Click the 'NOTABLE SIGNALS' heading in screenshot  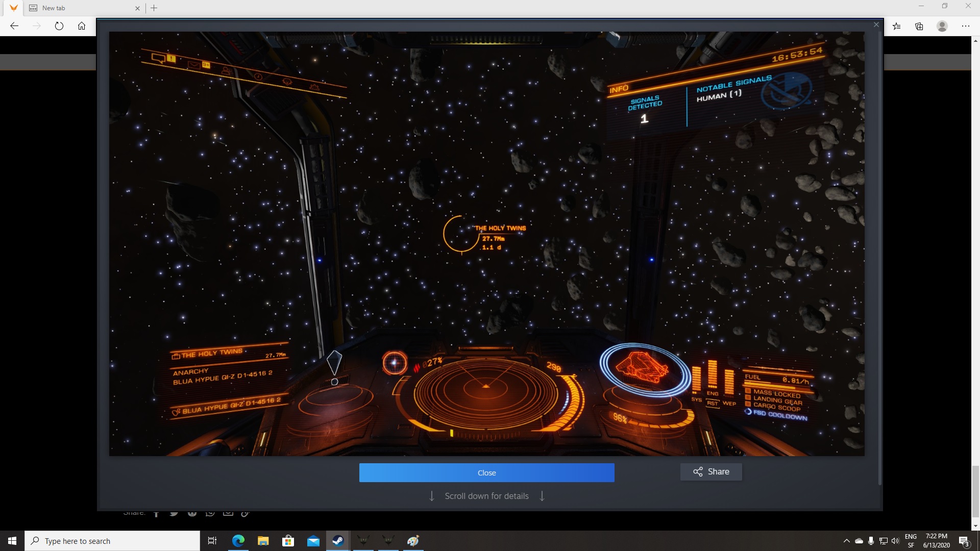point(733,84)
